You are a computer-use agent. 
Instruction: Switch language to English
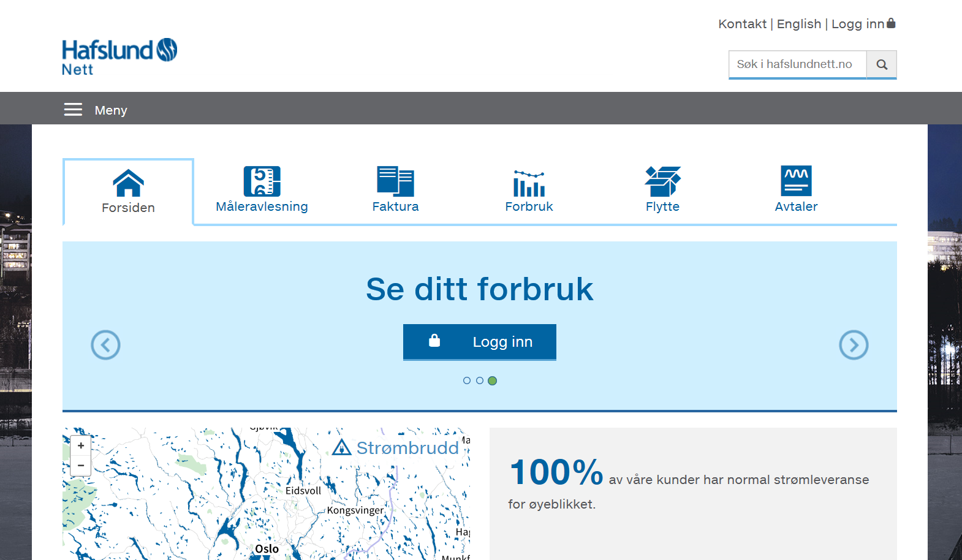pos(798,24)
